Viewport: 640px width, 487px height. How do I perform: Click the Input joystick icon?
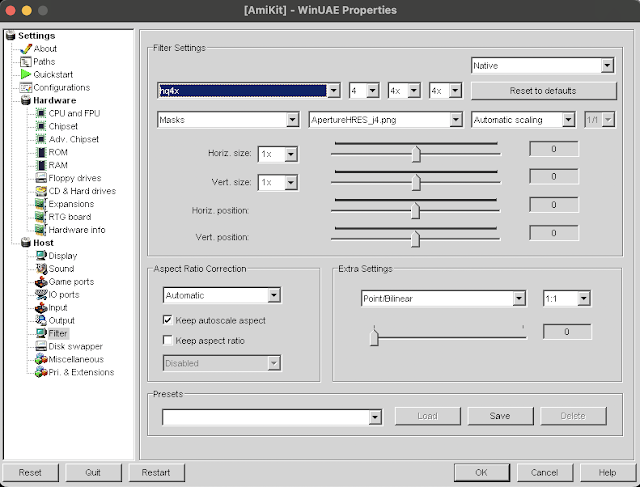[41, 307]
